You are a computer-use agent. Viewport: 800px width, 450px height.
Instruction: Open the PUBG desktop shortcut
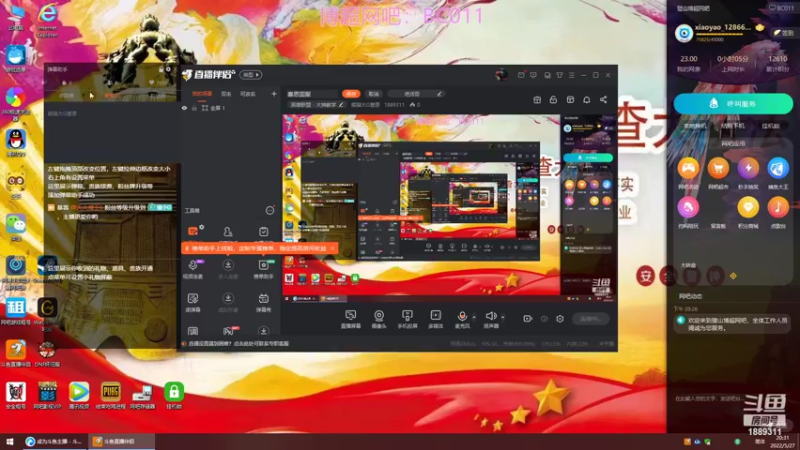click(111, 395)
